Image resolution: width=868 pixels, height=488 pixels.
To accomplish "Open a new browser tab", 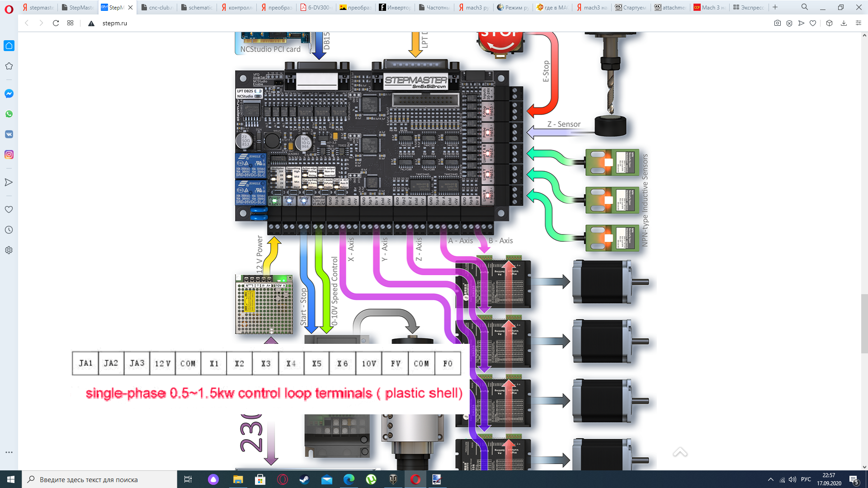I will 775,7.
